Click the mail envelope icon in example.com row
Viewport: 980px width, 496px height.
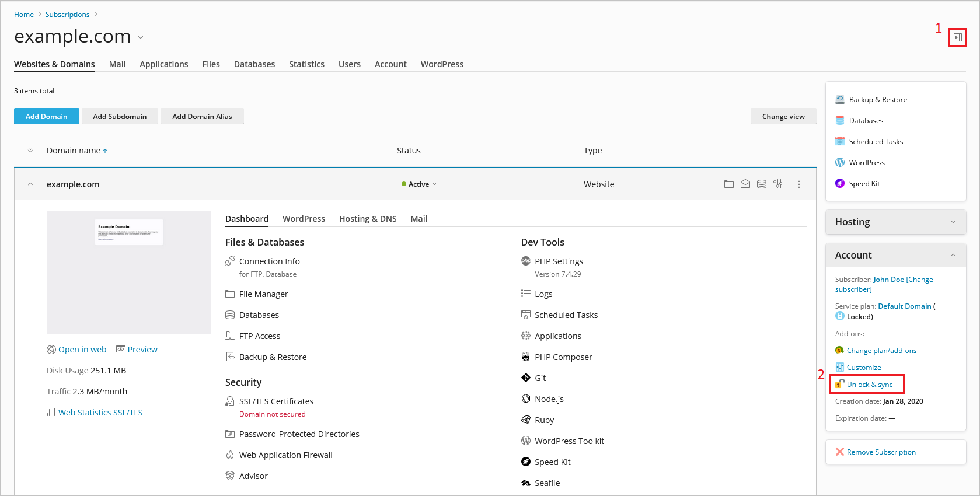pos(745,184)
